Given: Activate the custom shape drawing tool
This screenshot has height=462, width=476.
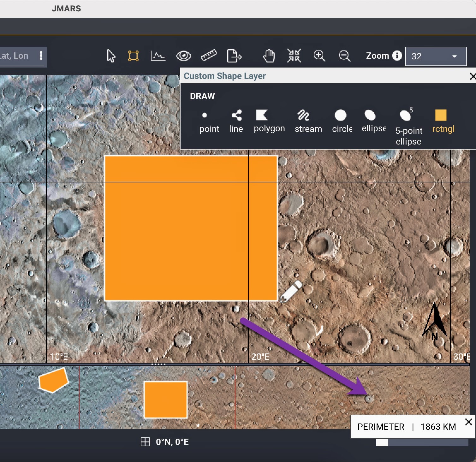Looking at the screenshot, I should coord(133,56).
